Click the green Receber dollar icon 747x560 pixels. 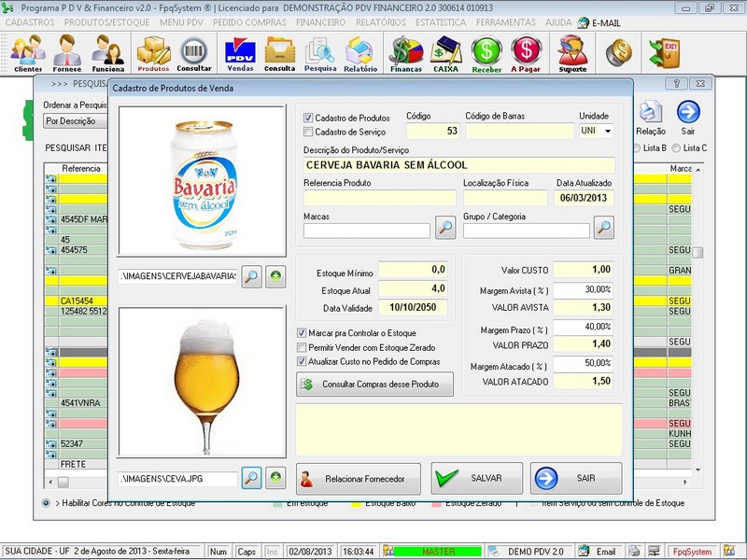(x=486, y=53)
